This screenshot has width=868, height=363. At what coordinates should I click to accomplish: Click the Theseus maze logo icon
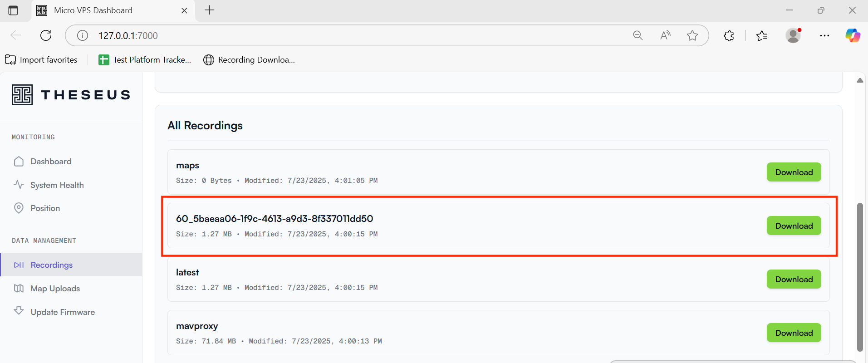coord(22,95)
